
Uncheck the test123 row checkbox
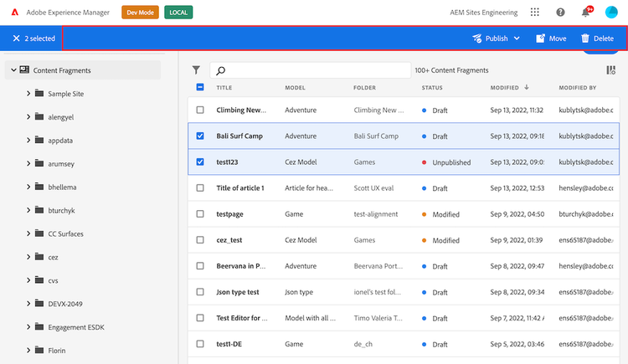point(199,162)
